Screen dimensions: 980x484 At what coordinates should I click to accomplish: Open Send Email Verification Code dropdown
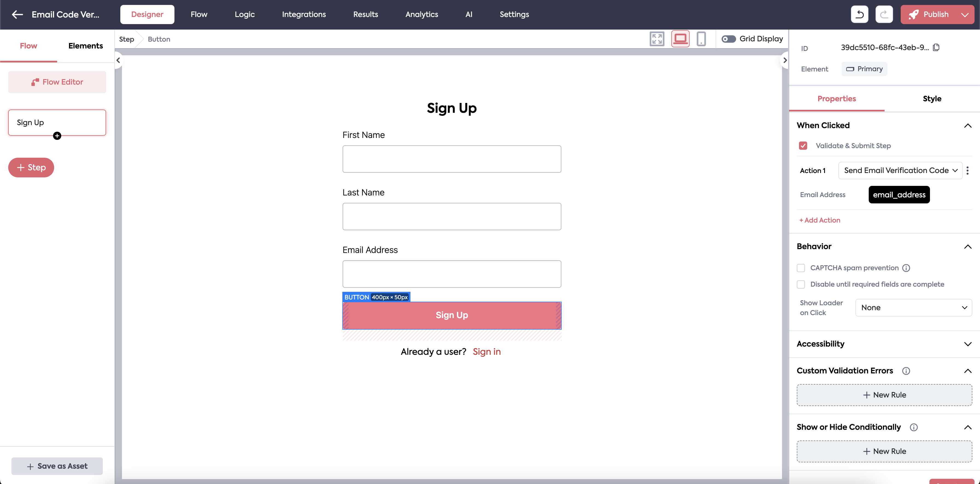[900, 170]
